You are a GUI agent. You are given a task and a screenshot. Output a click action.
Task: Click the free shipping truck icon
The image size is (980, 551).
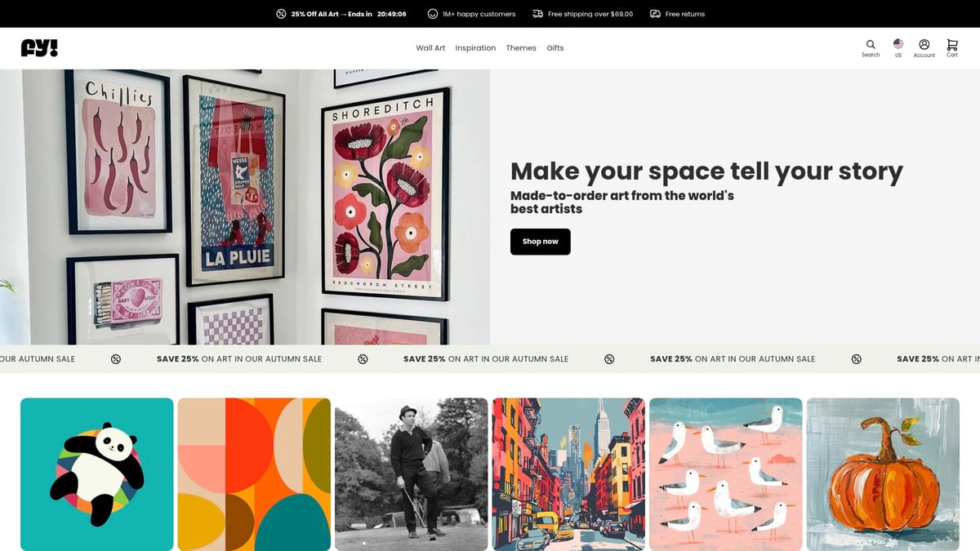pyautogui.click(x=537, y=13)
